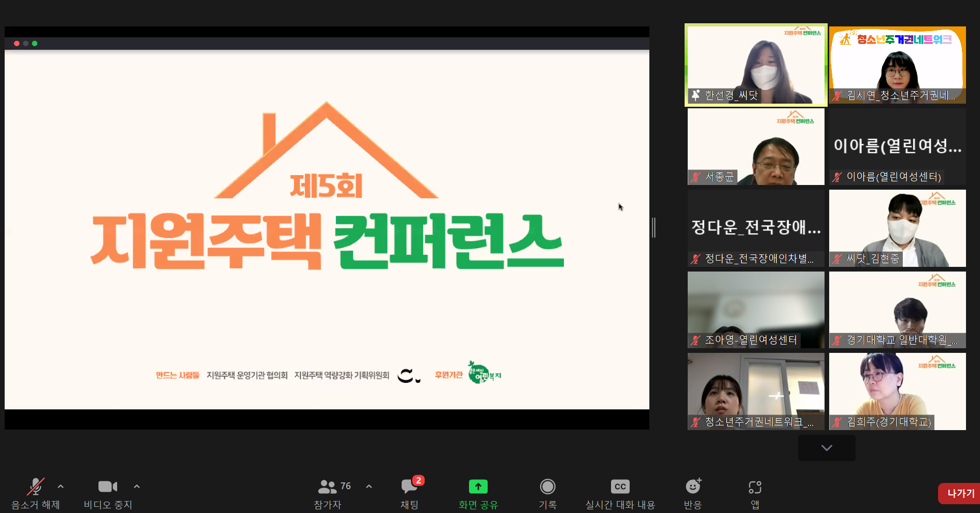Click the 열린복지 sponsor logo on slide

pyautogui.click(x=484, y=373)
